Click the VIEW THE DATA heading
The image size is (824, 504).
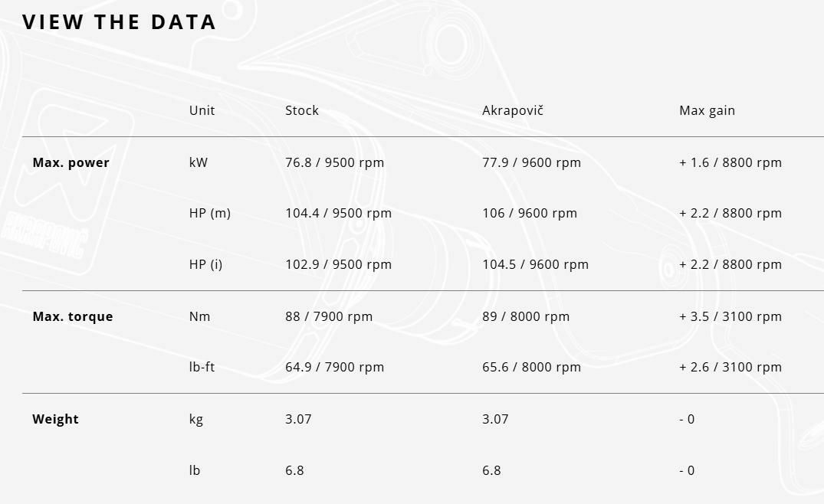click(119, 22)
